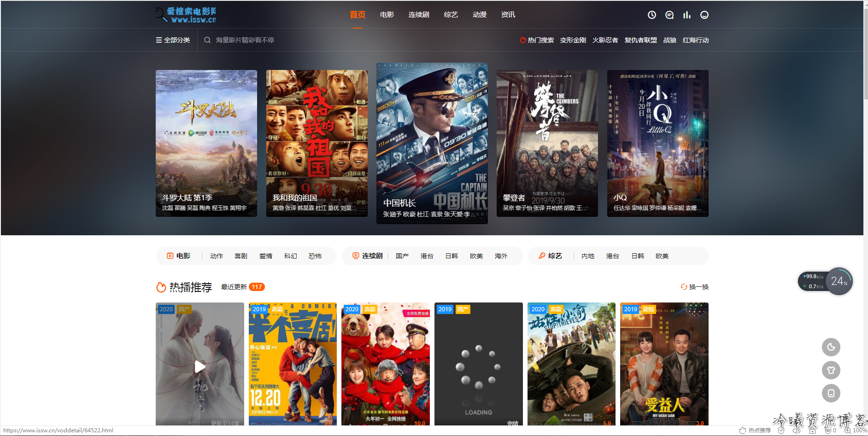Select 港台 under 连续剧
This screenshot has width=868, height=436.
[427, 256]
